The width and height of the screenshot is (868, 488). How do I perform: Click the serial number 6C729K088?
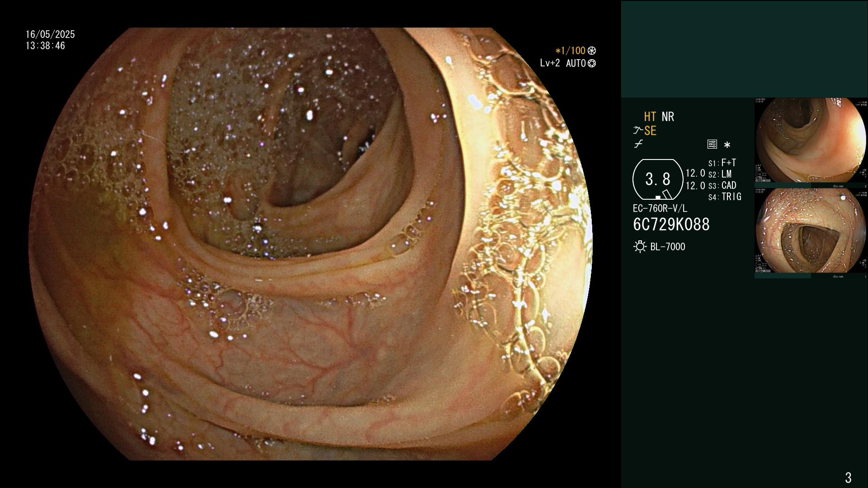[x=671, y=225]
